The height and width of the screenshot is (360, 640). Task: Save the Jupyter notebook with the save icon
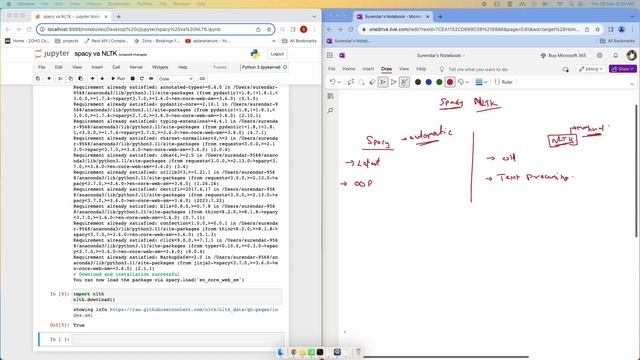click(x=38, y=78)
